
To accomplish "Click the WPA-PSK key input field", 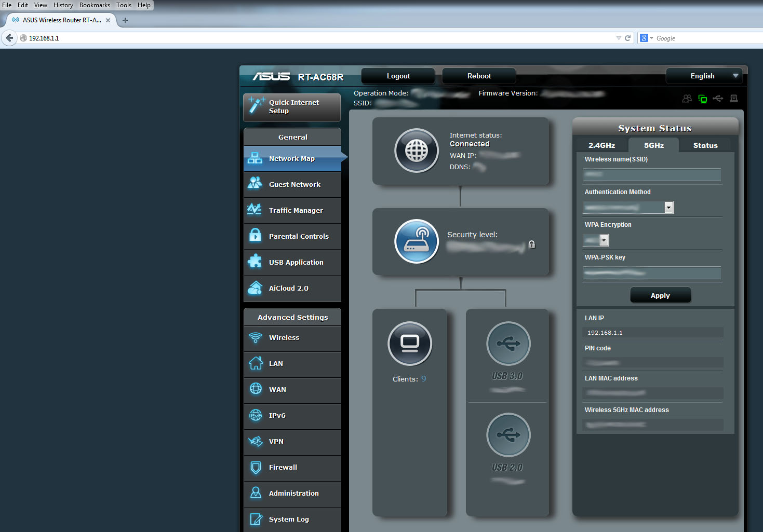I will point(652,273).
